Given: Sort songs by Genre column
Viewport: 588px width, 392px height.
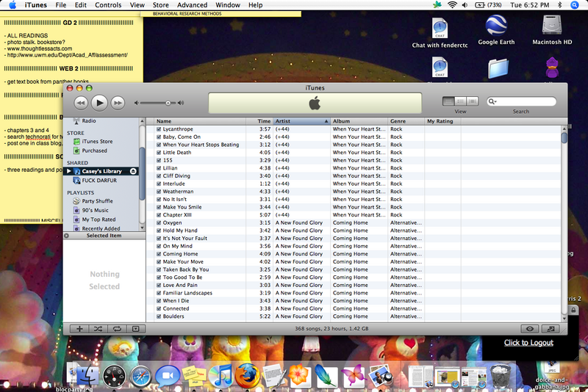Looking at the screenshot, I should click(x=406, y=121).
